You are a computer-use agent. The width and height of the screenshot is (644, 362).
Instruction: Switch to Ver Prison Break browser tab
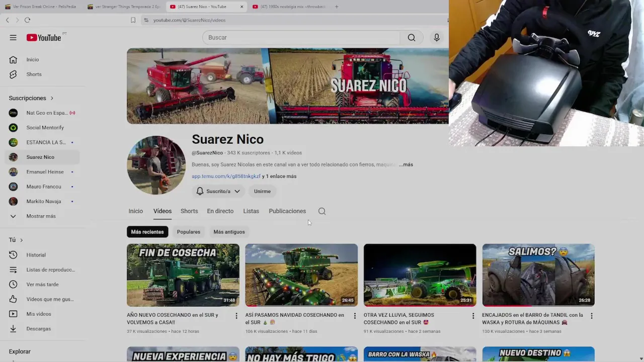40,7
